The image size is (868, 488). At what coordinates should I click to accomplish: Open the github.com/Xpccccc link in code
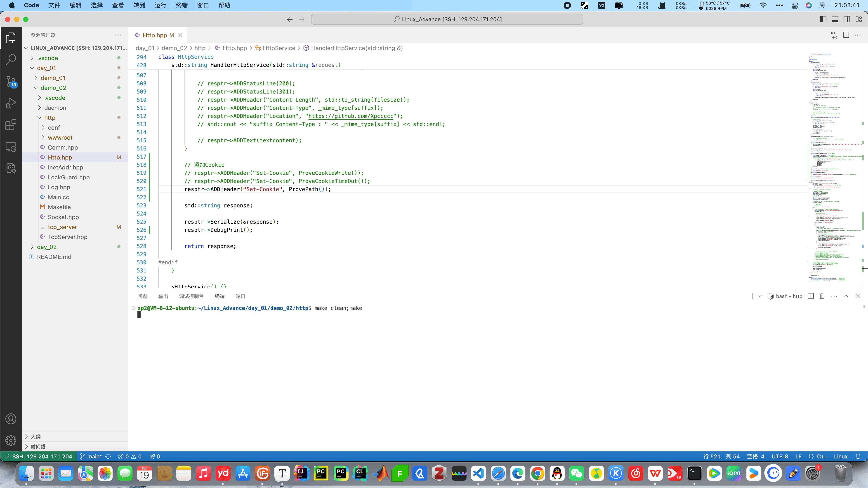[x=350, y=116]
